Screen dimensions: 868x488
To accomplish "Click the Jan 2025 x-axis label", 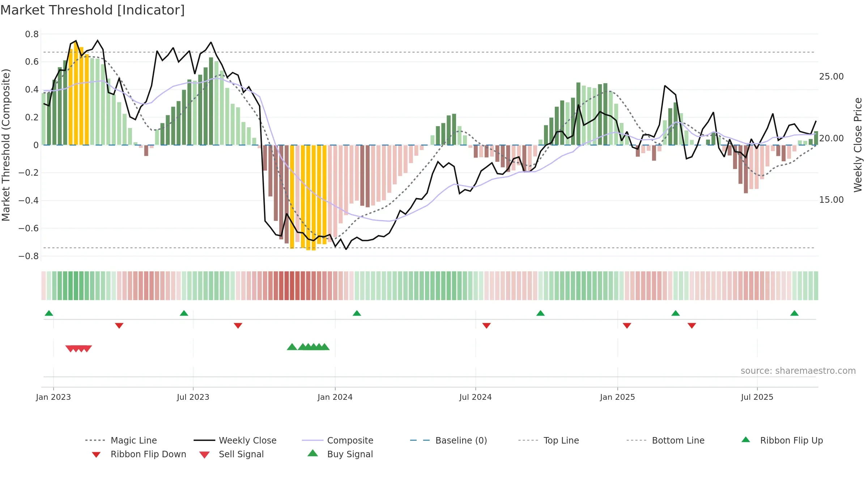I will (x=618, y=397).
